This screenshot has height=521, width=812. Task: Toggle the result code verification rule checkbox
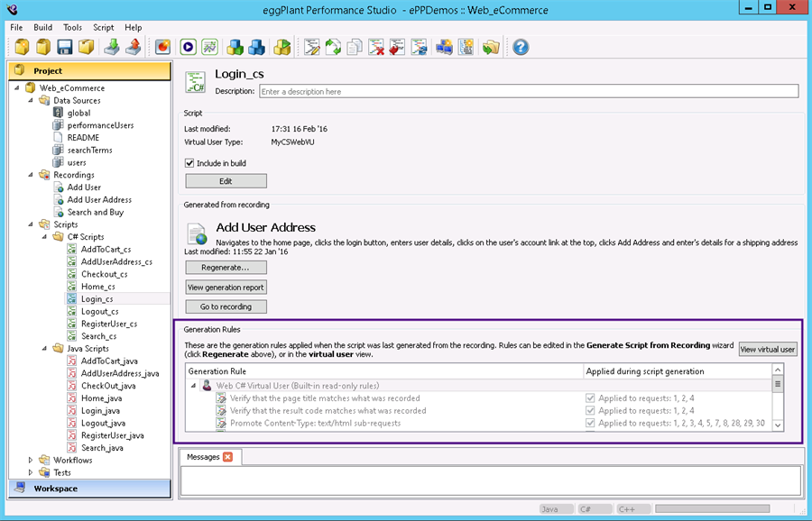[591, 410]
